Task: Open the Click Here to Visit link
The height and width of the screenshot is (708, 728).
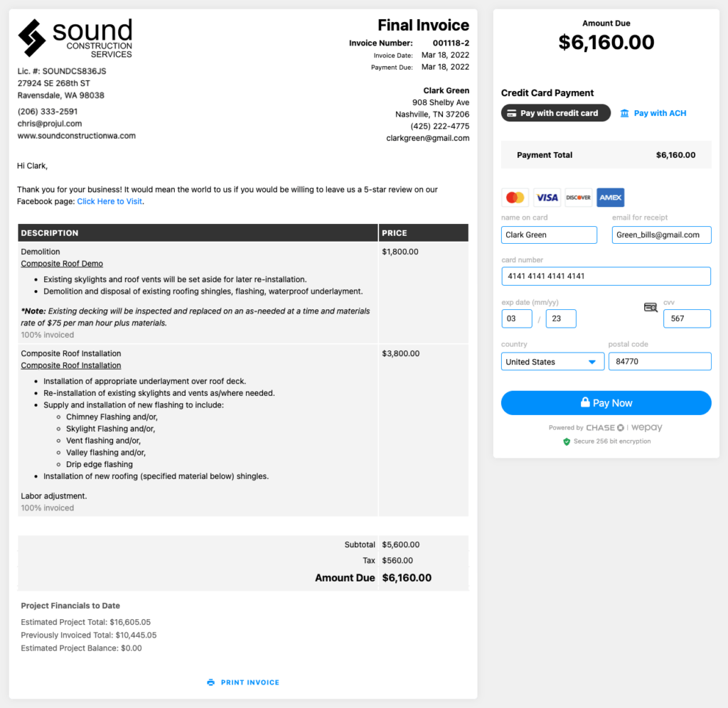Action: point(109,201)
